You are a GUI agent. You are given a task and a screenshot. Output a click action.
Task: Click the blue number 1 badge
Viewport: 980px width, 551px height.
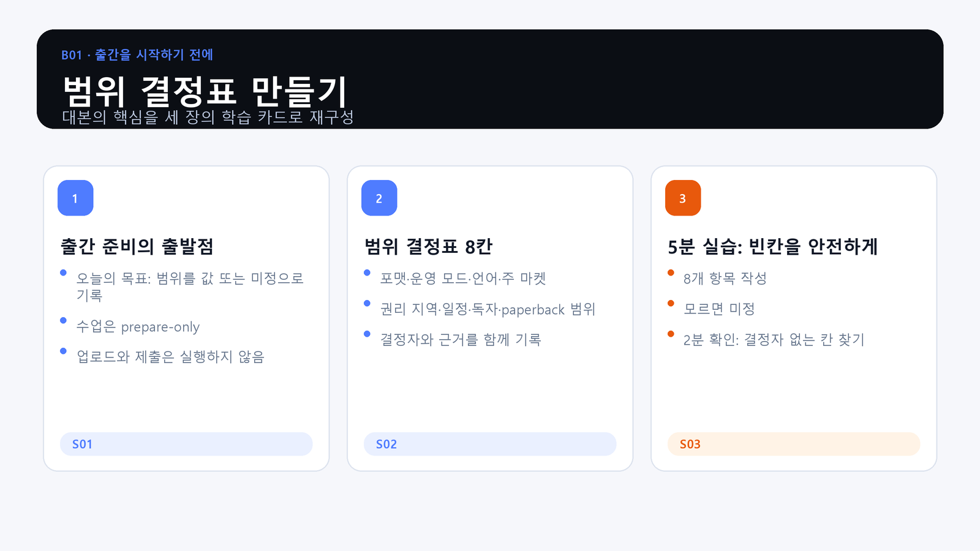(75, 198)
